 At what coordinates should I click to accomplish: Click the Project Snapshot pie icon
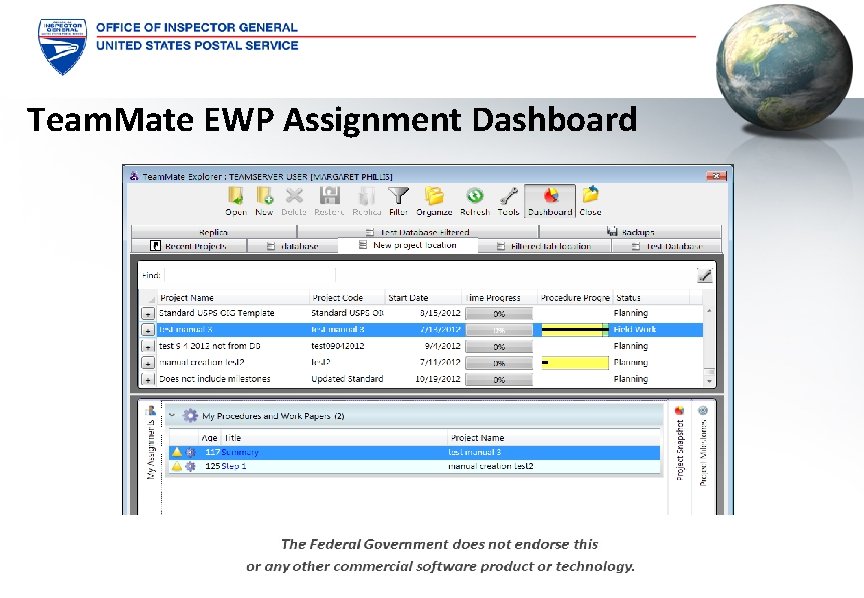(679, 411)
